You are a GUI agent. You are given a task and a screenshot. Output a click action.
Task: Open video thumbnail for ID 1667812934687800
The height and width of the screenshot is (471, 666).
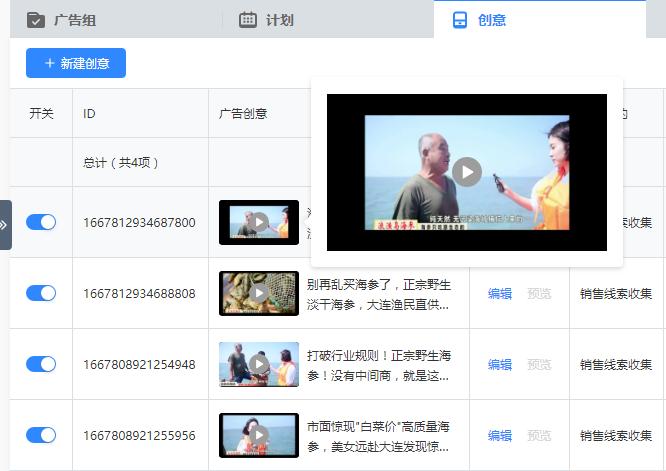(259, 222)
